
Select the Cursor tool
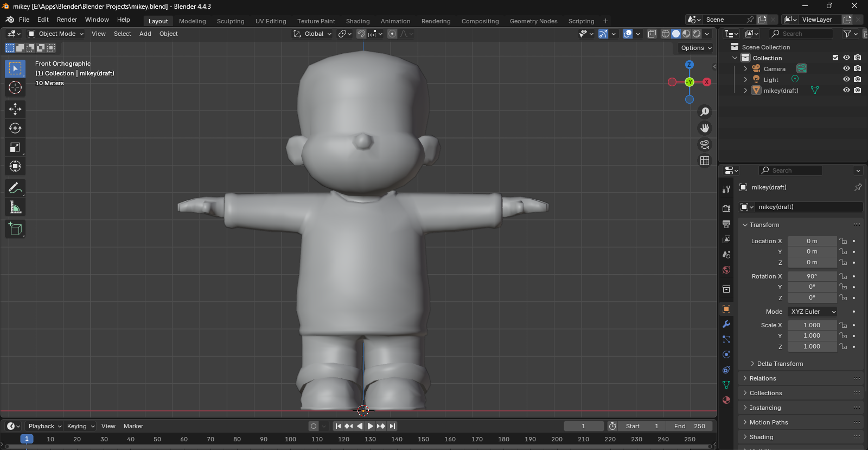pos(15,87)
